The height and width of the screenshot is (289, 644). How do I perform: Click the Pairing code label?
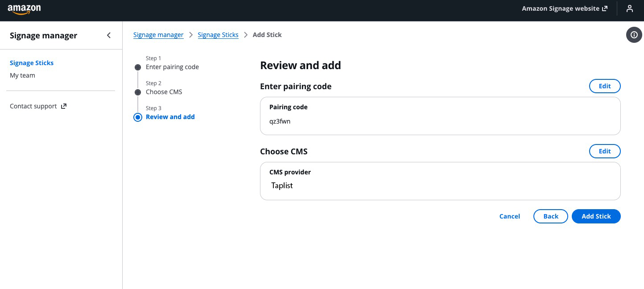coord(288,107)
